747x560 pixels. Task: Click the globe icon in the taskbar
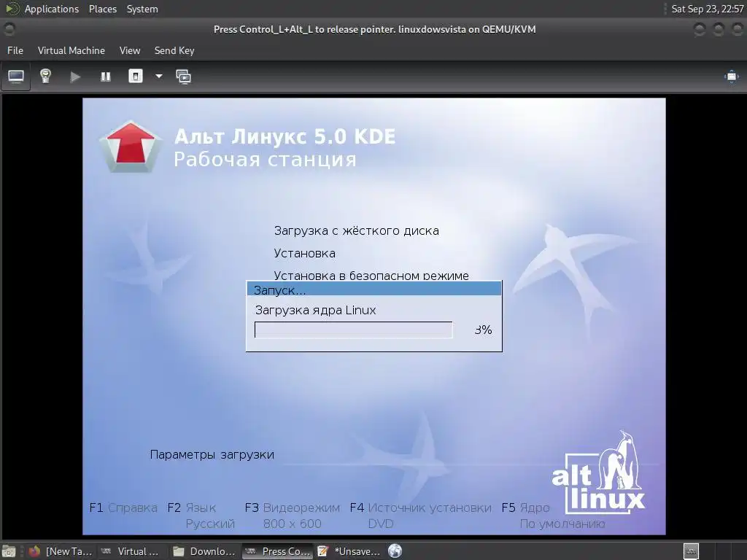(x=395, y=551)
